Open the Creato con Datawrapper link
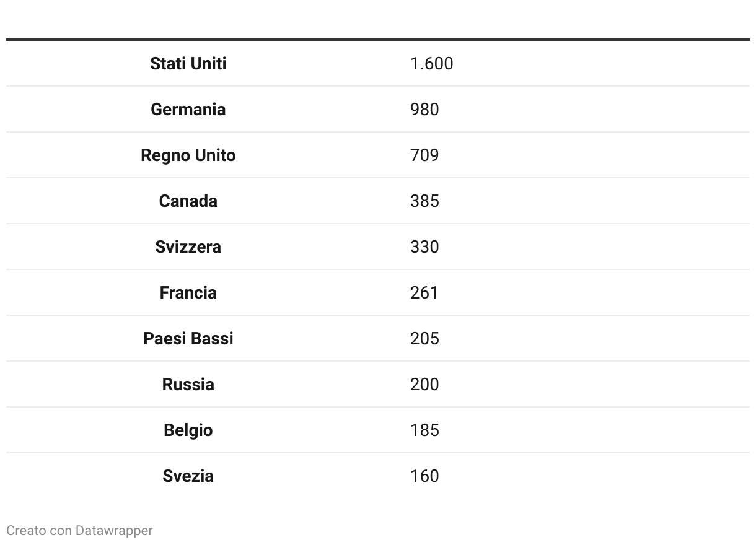 [79, 531]
